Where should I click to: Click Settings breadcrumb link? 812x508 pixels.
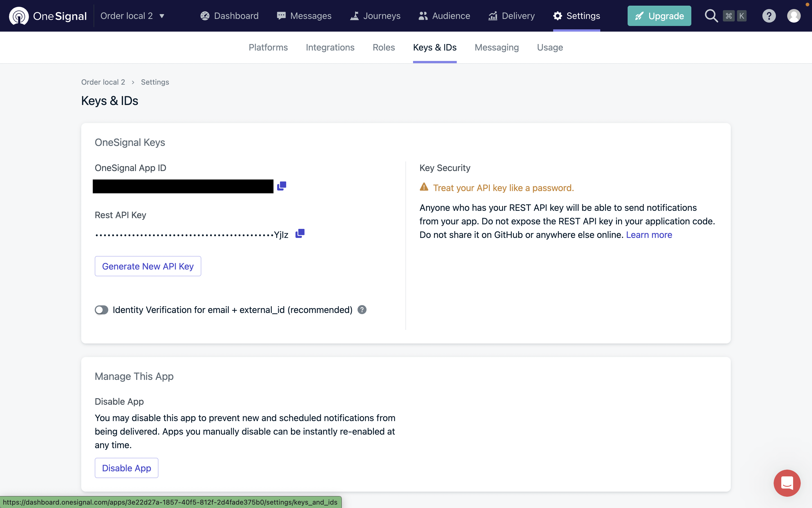pyautogui.click(x=155, y=82)
